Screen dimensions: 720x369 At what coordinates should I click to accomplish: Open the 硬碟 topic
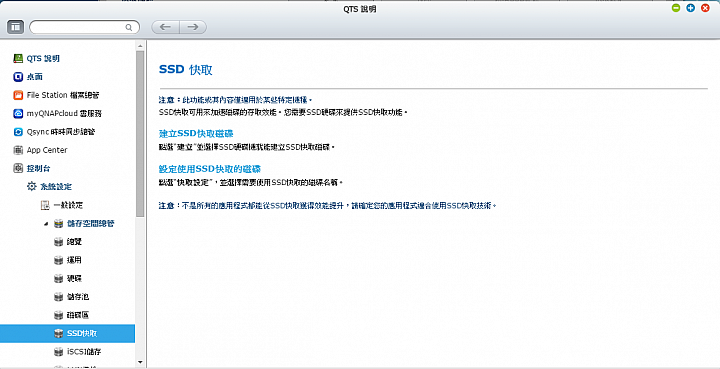coord(74,279)
